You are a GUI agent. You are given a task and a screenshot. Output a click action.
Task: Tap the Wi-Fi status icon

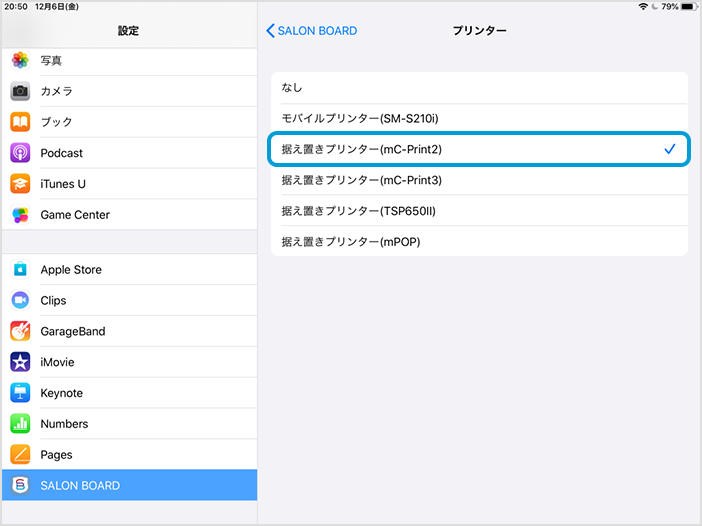tap(643, 6)
